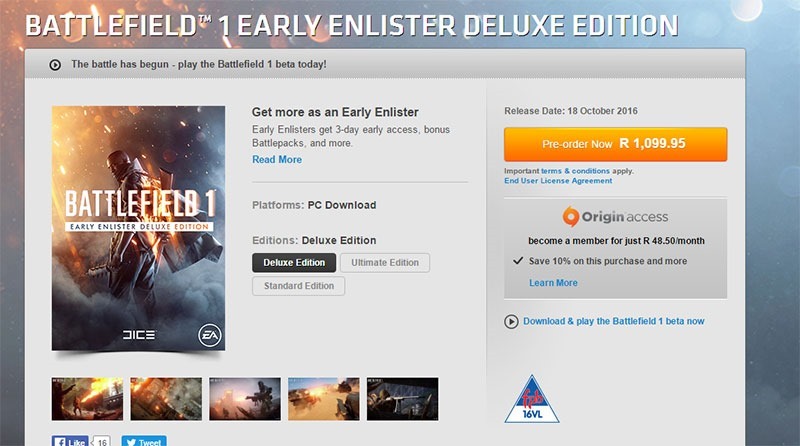Open first screenshot thumbnail with flamethrower
Image resolution: width=800 pixels, height=446 pixels.
(x=87, y=399)
